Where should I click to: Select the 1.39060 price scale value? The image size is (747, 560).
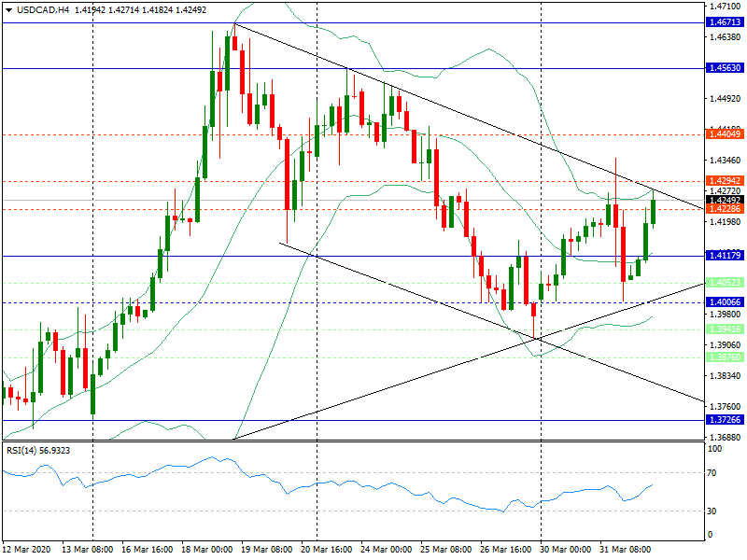pos(726,344)
